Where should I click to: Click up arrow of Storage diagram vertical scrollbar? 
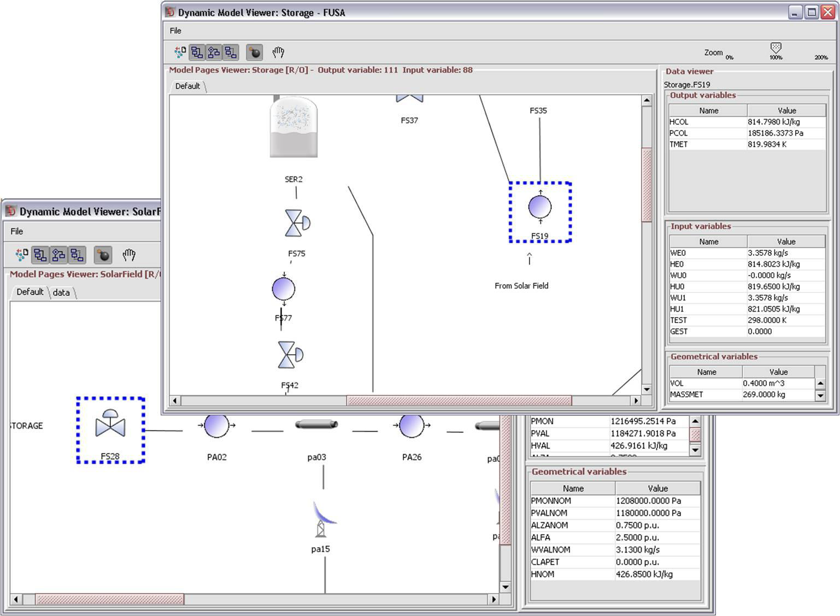point(647,101)
